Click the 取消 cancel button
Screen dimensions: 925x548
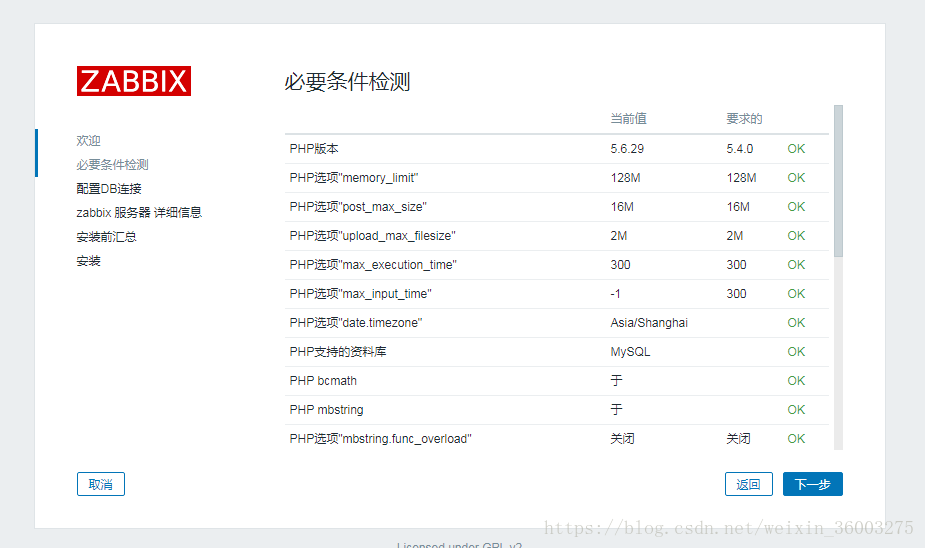click(101, 484)
